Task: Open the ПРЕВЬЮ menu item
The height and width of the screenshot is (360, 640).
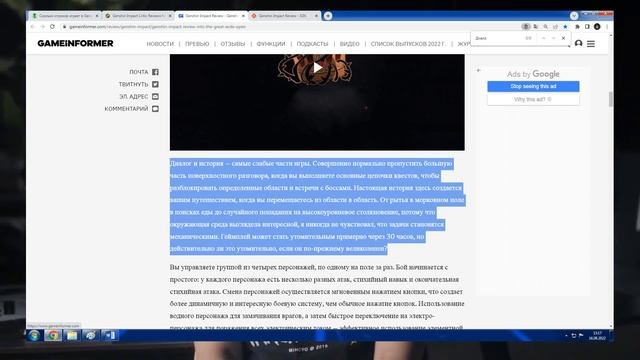Action: 197,44
